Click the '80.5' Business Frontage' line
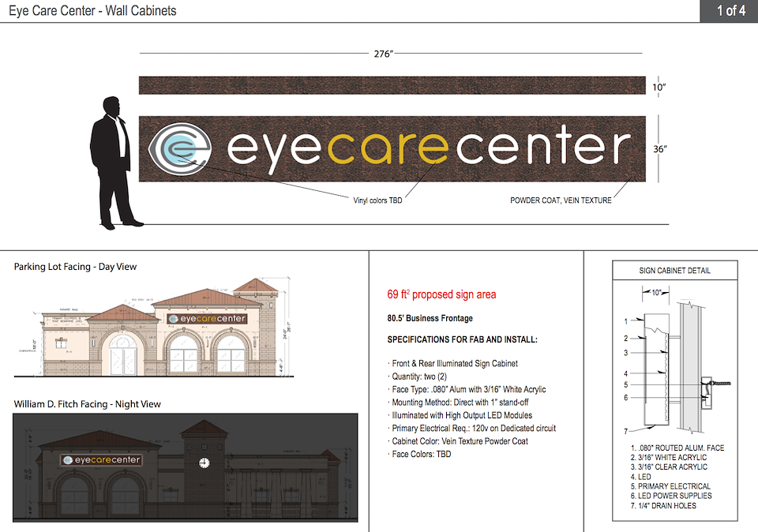 point(430,318)
